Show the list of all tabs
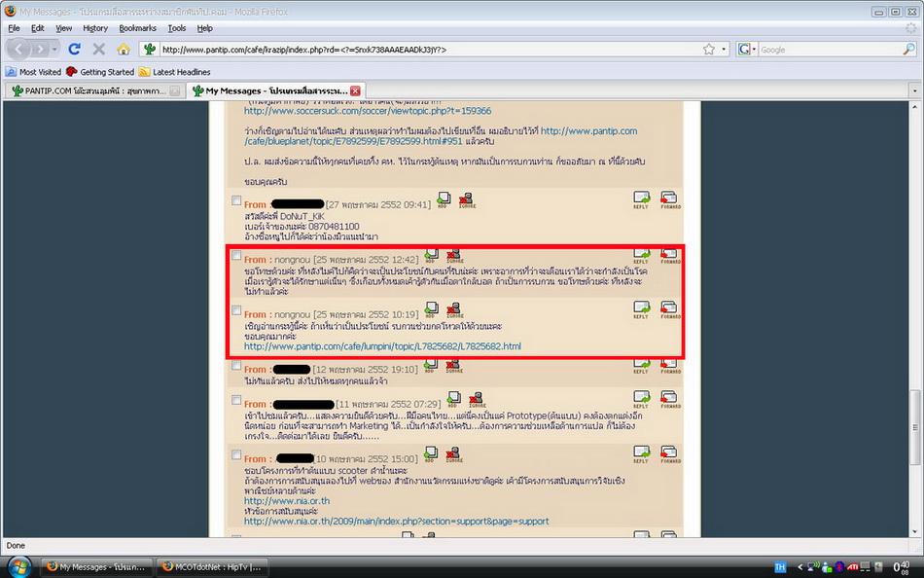The image size is (924, 578). pos(914,90)
